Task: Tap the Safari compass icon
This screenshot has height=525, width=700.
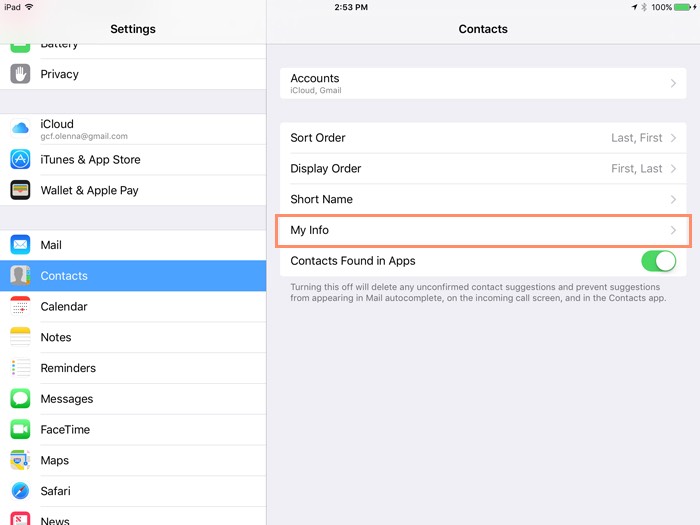Action: [x=20, y=491]
